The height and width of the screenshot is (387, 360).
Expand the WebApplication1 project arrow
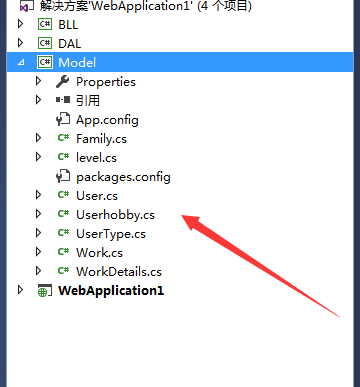coord(21,290)
